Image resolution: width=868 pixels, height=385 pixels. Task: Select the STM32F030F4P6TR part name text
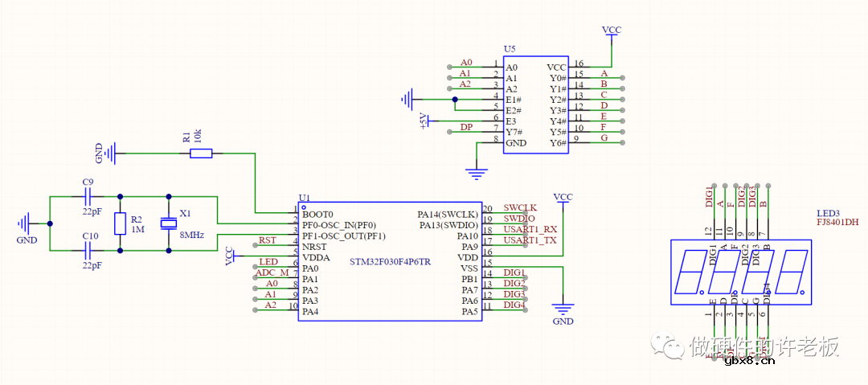[390, 263]
